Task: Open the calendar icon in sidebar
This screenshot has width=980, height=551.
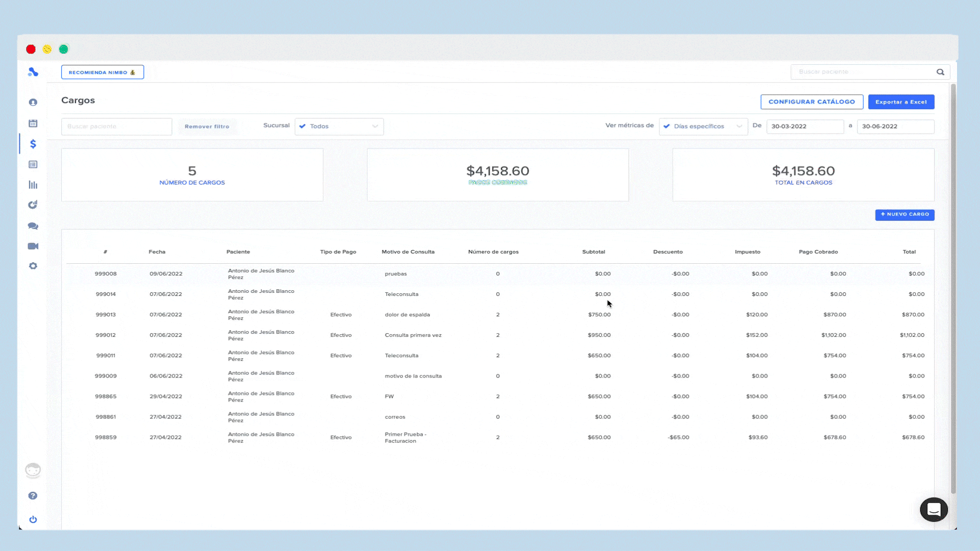Action: (x=33, y=123)
